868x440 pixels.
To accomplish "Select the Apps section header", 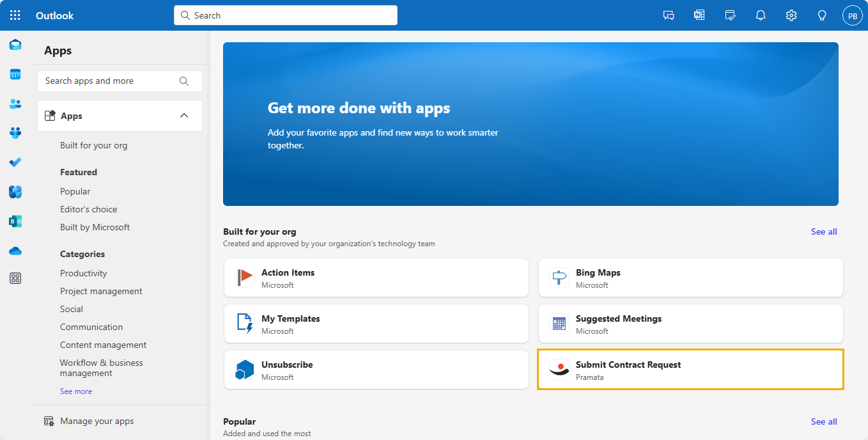I will pos(120,116).
